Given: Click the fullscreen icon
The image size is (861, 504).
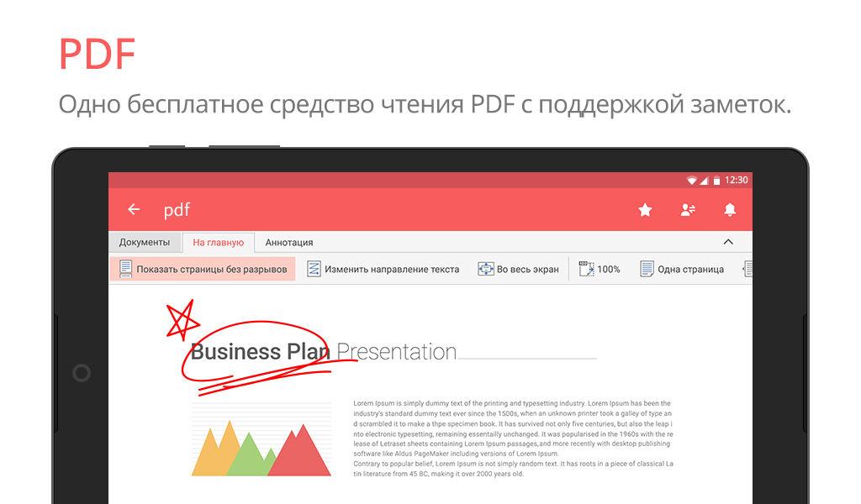Looking at the screenshot, I should point(485,269).
